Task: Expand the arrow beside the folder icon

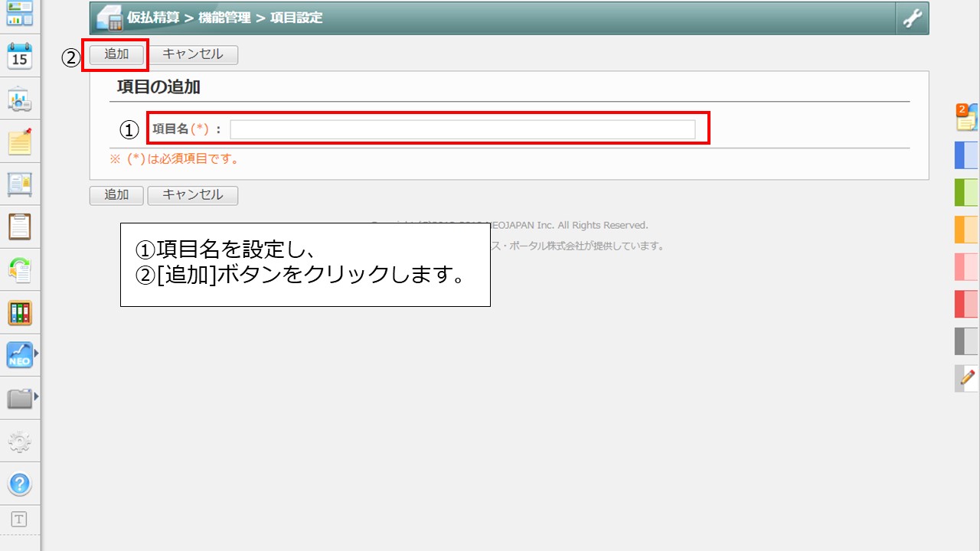Action: pyautogui.click(x=36, y=398)
